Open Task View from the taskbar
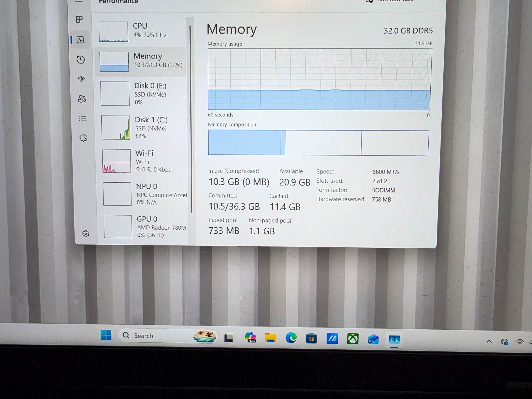Image resolution: width=532 pixels, height=399 pixels. [229, 337]
